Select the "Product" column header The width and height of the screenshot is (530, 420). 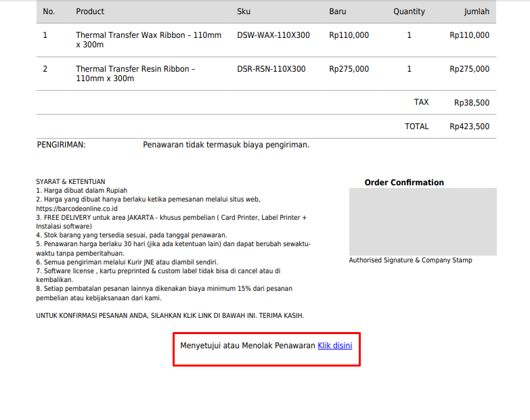pyautogui.click(x=90, y=11)
